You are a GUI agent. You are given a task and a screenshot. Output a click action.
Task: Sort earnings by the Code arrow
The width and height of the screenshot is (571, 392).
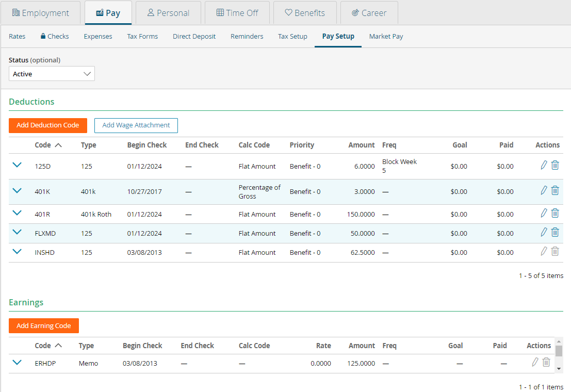tap(58, 346)
